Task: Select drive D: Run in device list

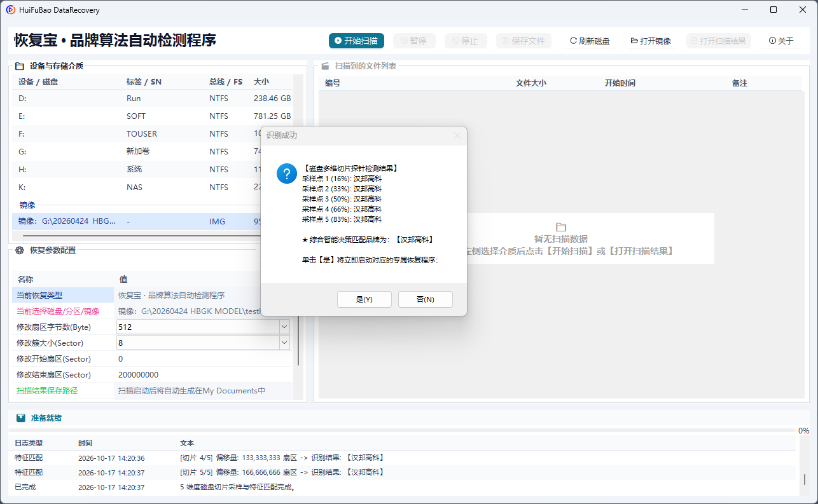Action: [153, 99]
